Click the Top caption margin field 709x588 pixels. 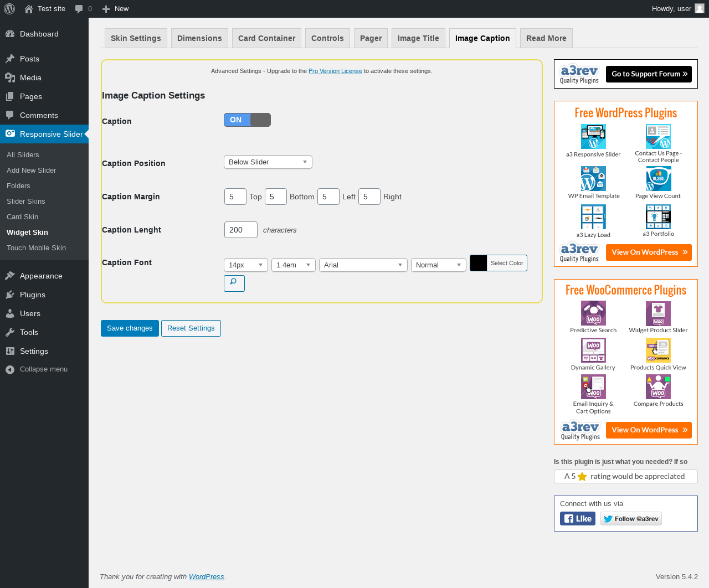(235, 197)
